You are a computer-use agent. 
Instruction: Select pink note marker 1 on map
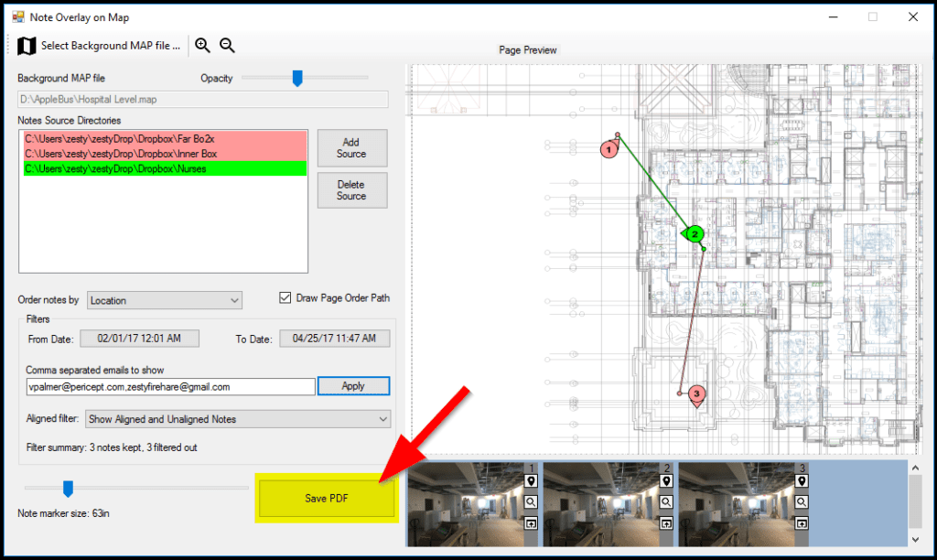608,148
